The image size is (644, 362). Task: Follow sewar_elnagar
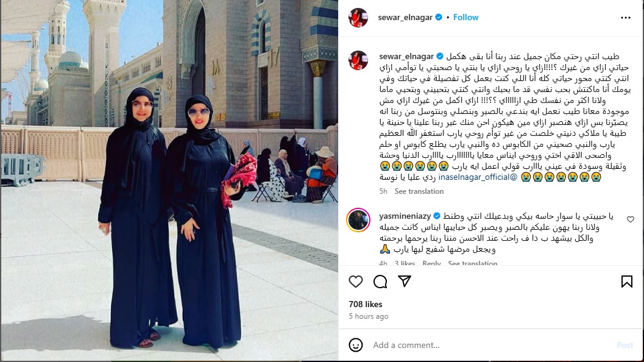[465, 17]
